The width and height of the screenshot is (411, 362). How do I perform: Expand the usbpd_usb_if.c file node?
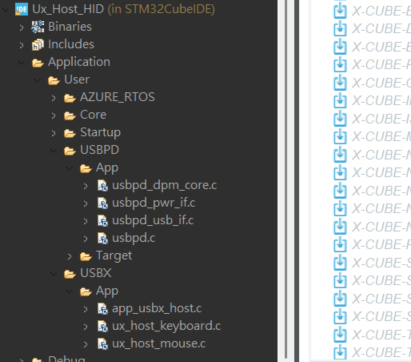point(86,221)
